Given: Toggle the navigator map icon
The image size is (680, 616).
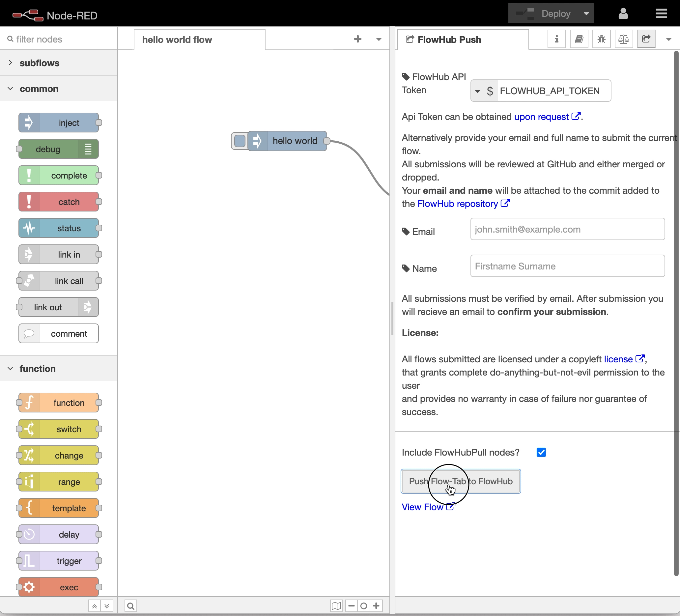Looking at the screenshot, I should [336, 606].
